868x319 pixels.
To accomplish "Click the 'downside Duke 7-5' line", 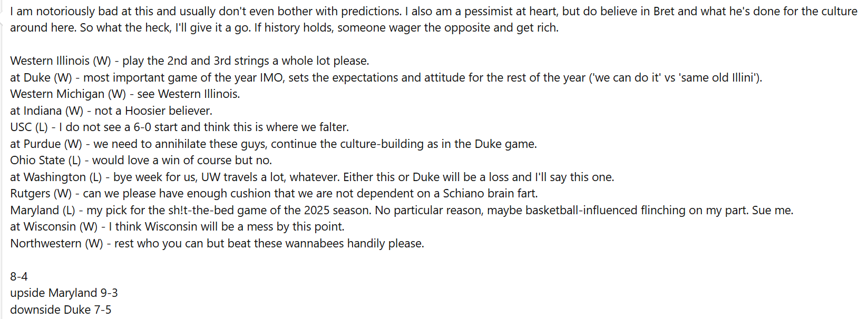I will point(61,310).
